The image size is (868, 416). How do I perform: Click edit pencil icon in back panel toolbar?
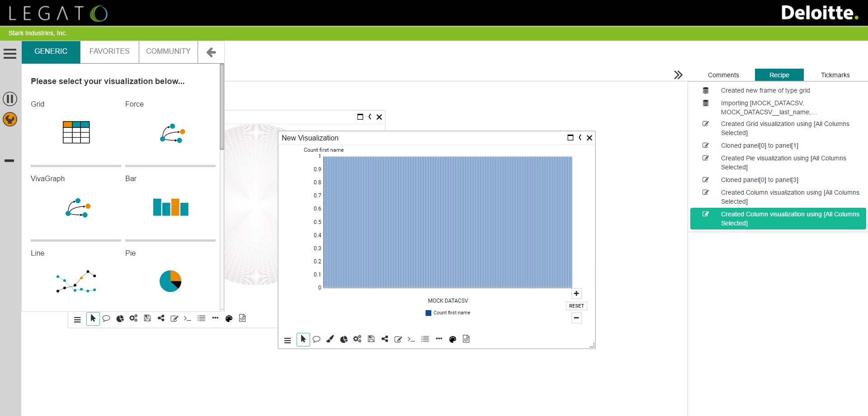pos(175,318)
